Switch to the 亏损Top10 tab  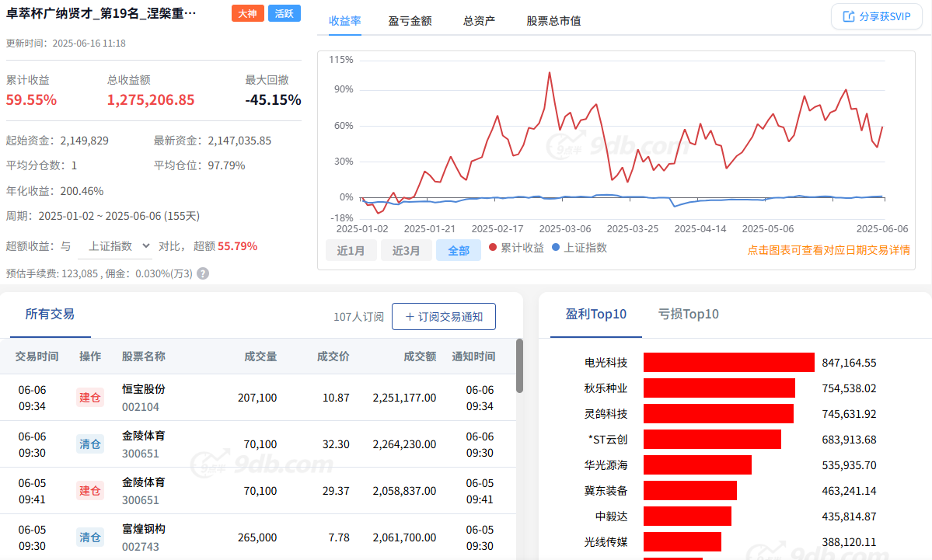(x=688, y=314)
